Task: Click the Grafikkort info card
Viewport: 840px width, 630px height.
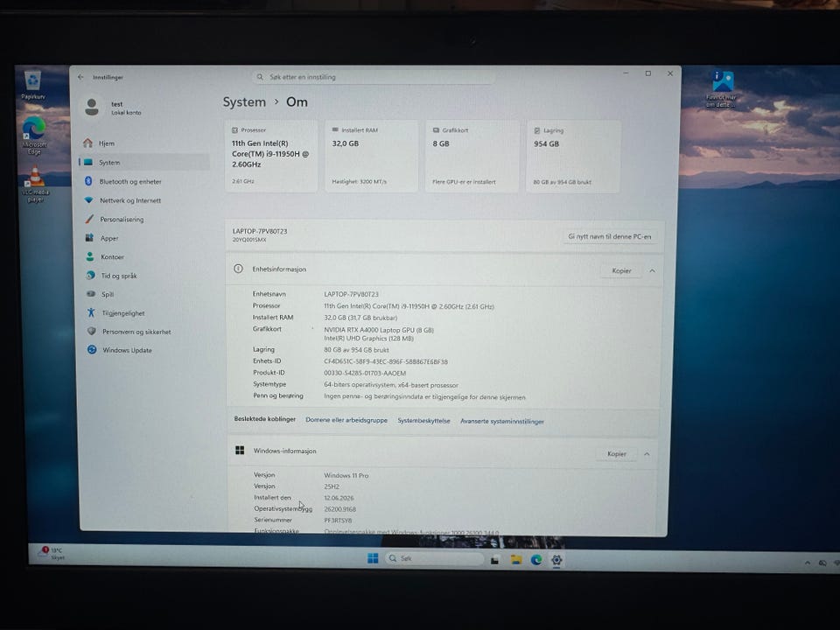Action: point(472,157)
